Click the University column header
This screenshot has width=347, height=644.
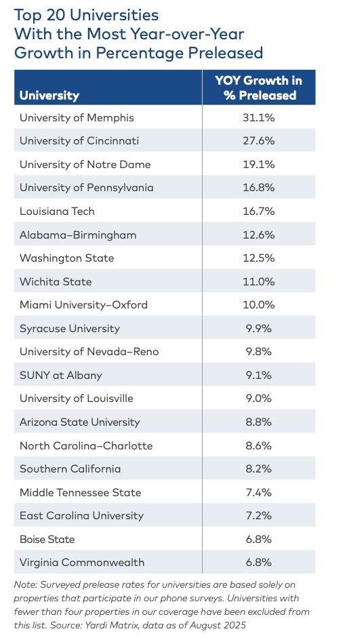pyautogui.click(x=49, y=96)
